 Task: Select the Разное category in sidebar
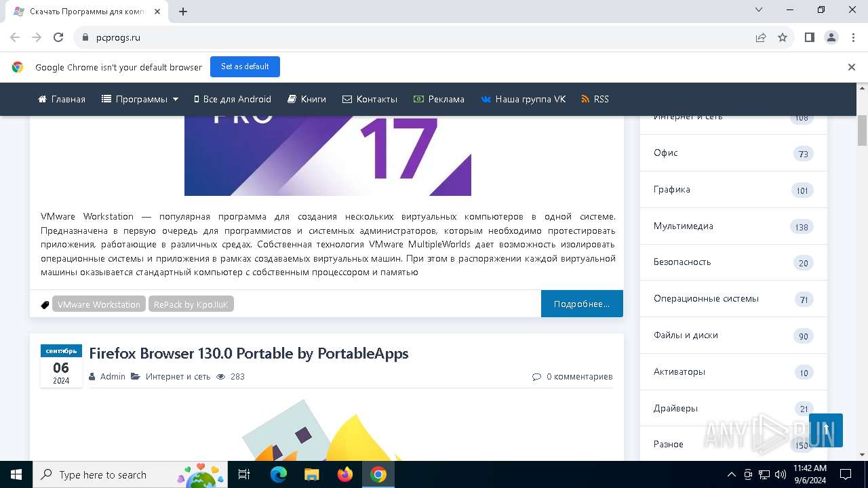click(x=734, y=445)
